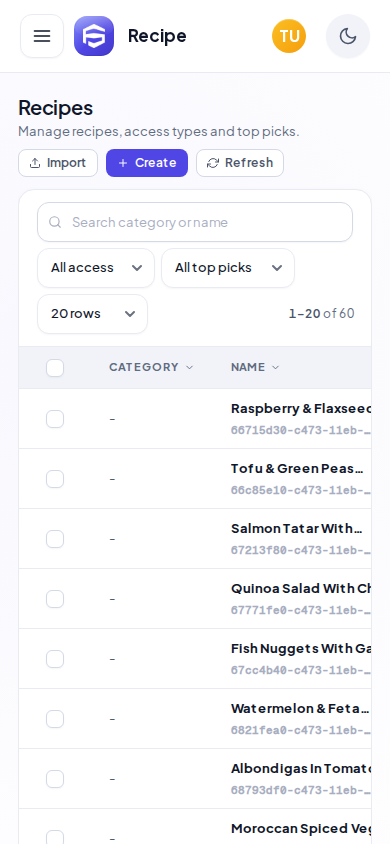Click the magnifier icon in search field

point(55,222)
